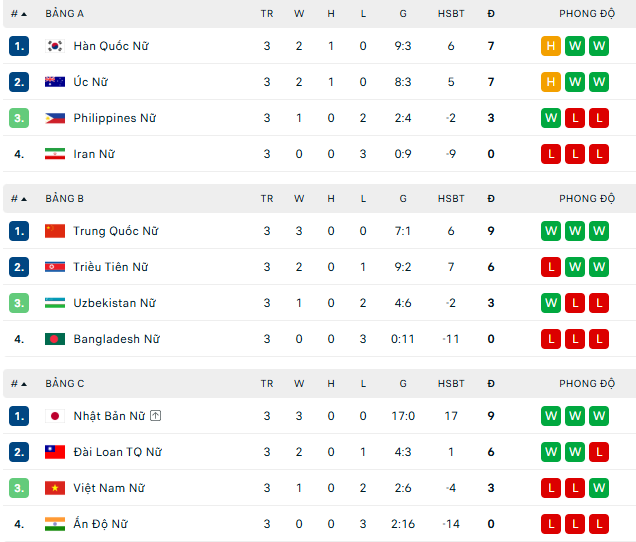Click the rank 1 badge in Bảng C
Screen dimensions: 636x542
[x=19, y=416]
